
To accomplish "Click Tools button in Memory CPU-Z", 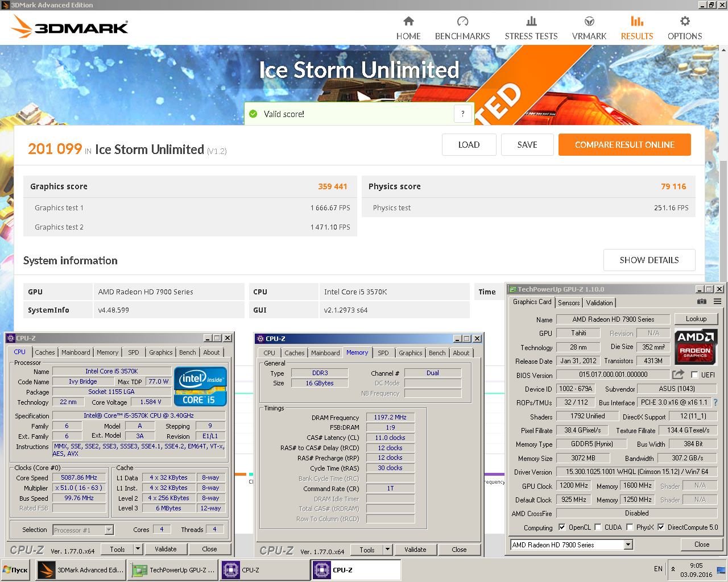I will click(x=367, y=550).
